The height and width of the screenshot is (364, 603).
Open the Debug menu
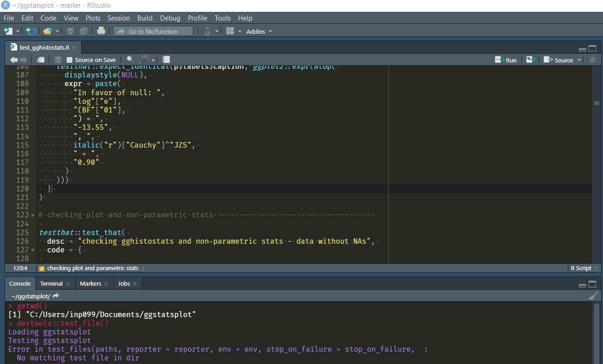pos(170,18)
